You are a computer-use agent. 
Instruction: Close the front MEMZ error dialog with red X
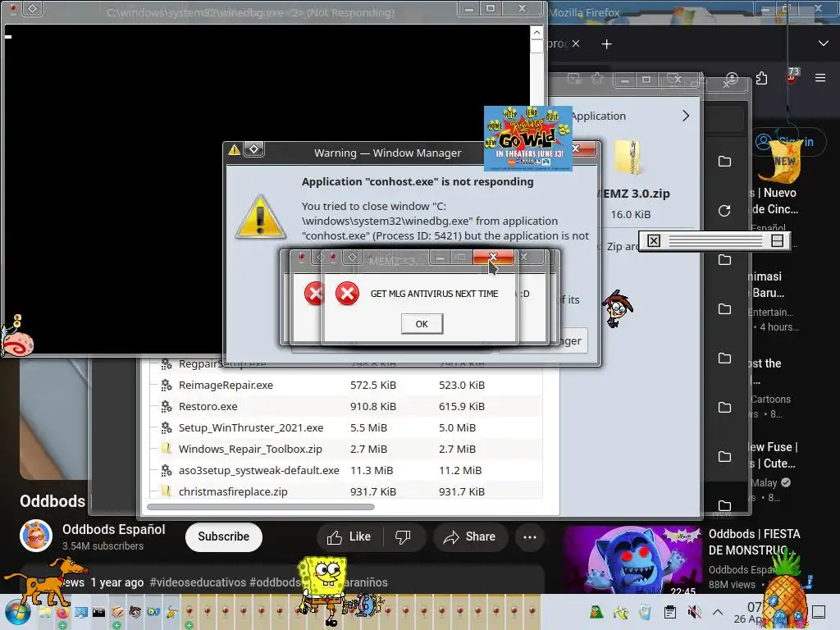493,257
